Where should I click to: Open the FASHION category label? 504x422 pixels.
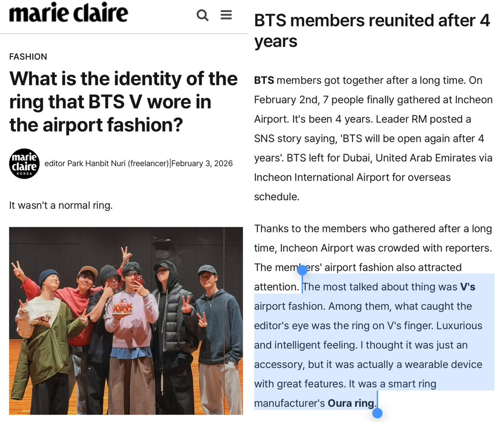[28, 57]
